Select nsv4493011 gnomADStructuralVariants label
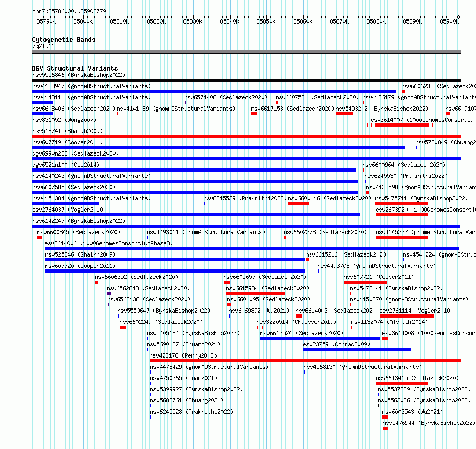Screen dimensions: 476x449 point(206,232)
